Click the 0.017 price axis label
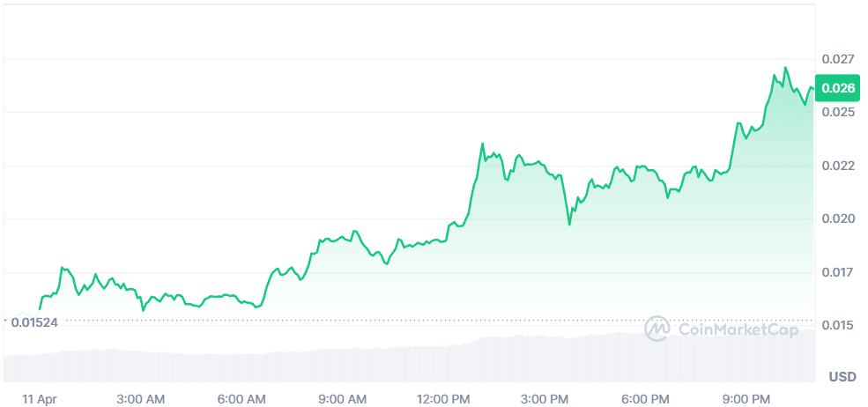 pyautogui.click(x=837, y=272)
